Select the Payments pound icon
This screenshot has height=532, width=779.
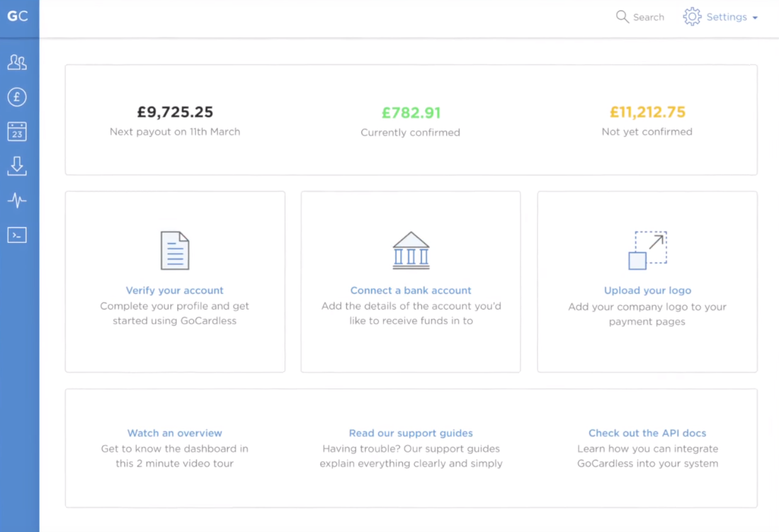click(17, 97)
